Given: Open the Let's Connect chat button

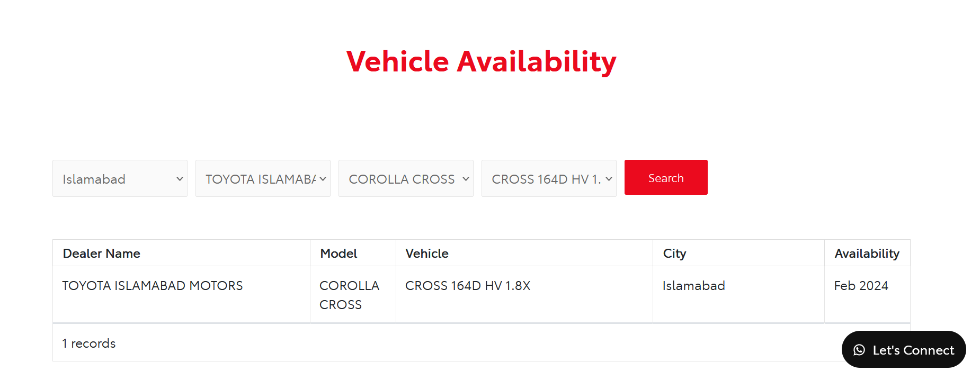Looking at the screenshot, I should coord(904,349).
